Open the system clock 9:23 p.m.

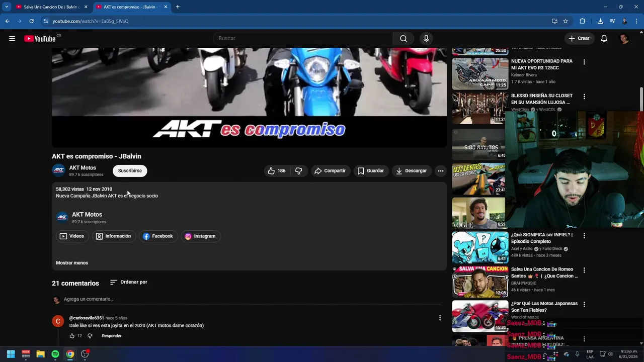(x=628, y=354)
